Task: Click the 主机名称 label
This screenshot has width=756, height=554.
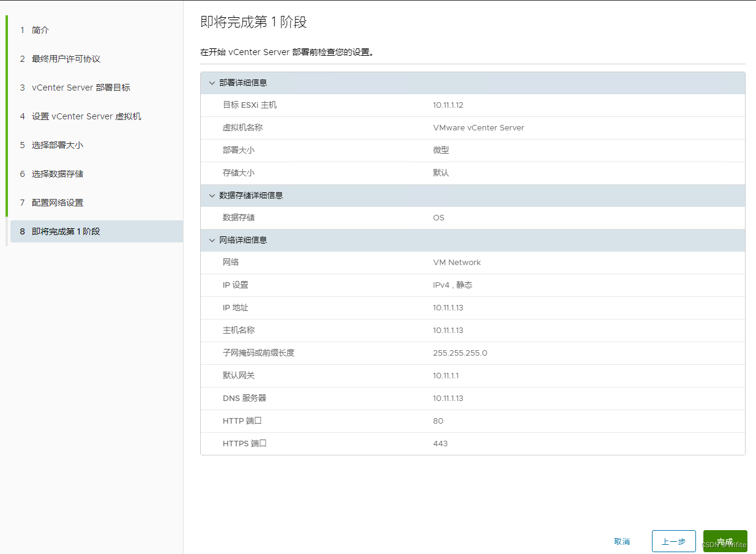Action: pyautogui.click(x=239, y=331)
